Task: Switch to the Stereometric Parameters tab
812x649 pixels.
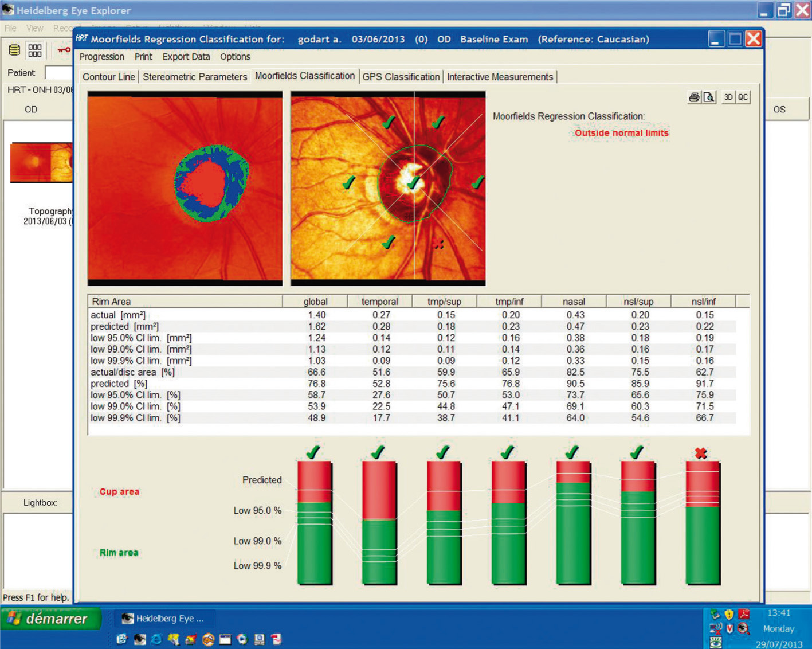Action: coord(195,77)
